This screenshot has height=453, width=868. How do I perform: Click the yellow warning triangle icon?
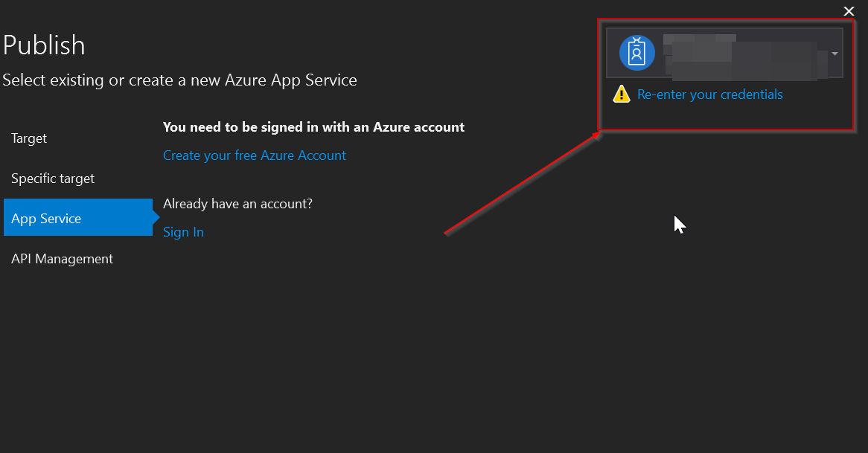[621, 94]
